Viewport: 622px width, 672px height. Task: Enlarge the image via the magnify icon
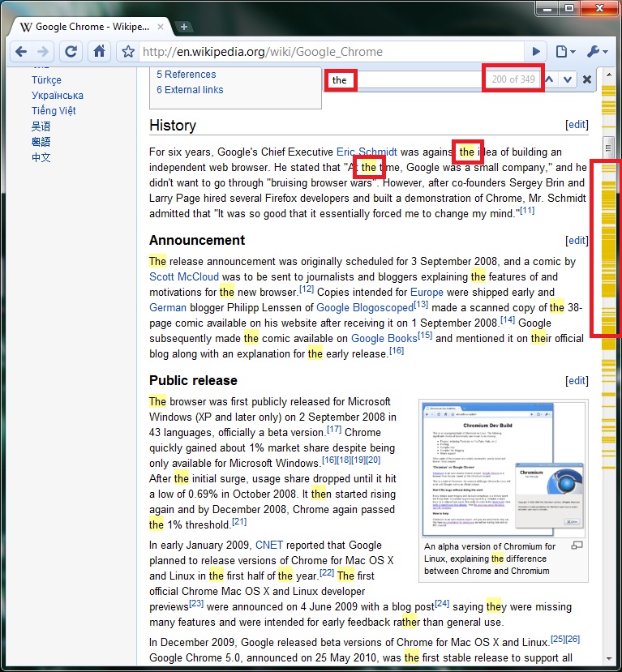click(577, 546)
